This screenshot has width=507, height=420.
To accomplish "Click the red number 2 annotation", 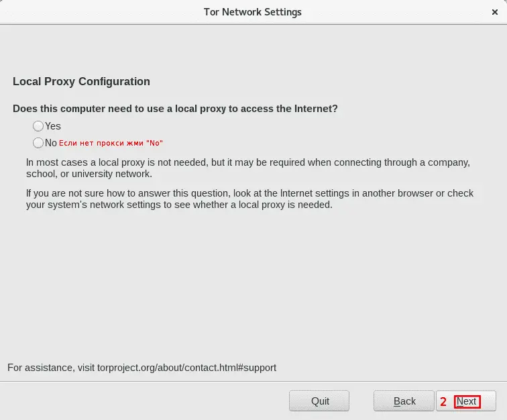I will tap(443, 402).
